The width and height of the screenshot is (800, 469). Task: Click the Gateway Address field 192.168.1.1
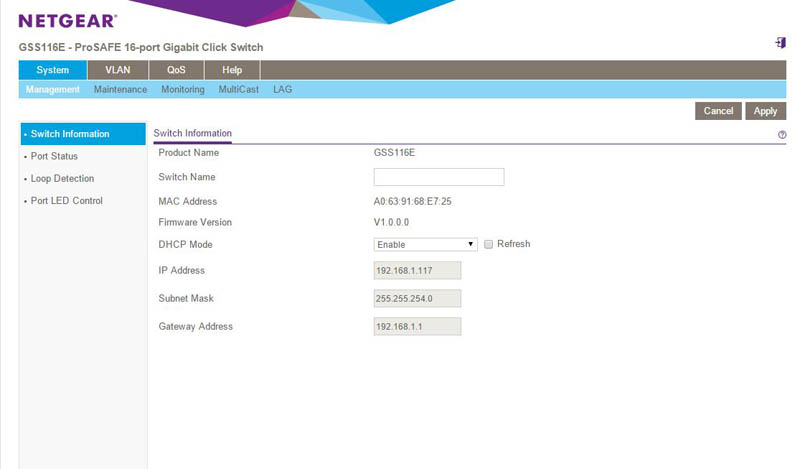point(417,327)
